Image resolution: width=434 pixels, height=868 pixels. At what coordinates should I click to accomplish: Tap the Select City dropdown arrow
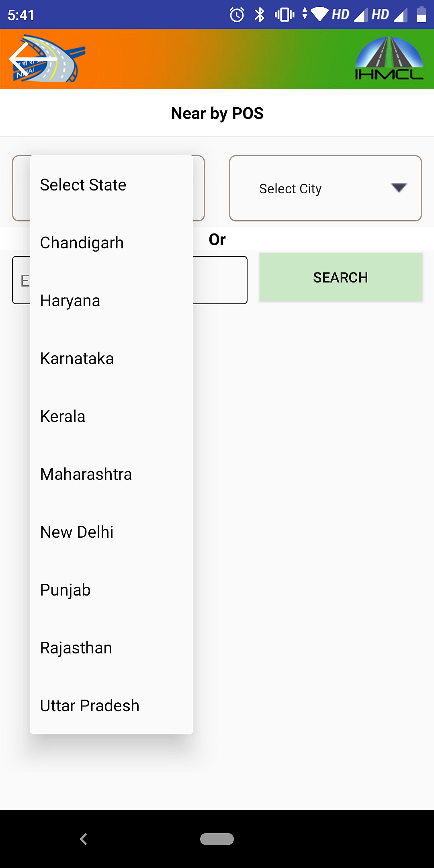[399, 187]
